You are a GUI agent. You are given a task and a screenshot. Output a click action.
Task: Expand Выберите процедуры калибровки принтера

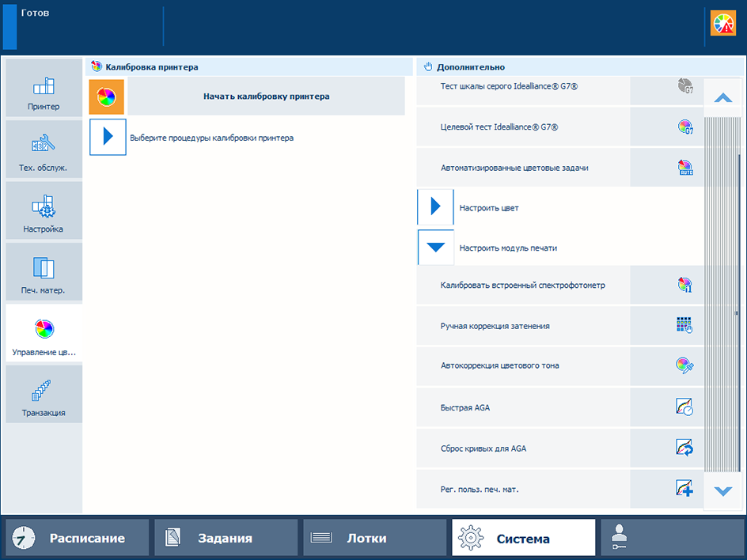click(108, 137)
